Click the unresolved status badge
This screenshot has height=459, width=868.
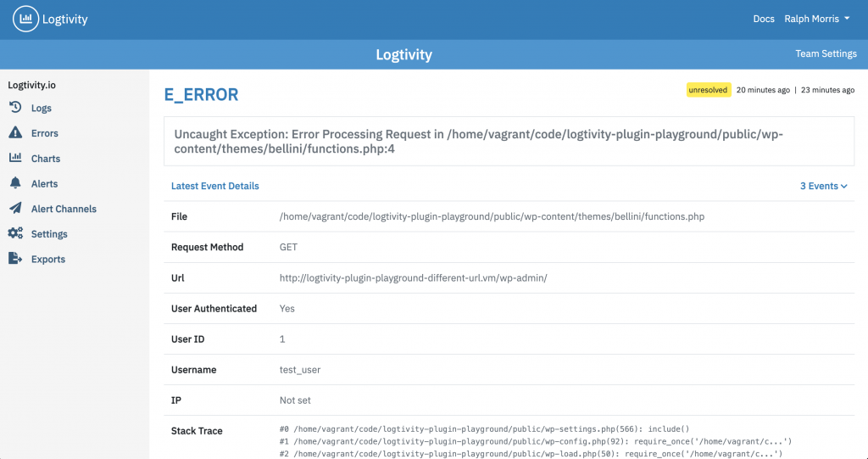(x=709, y=90)
